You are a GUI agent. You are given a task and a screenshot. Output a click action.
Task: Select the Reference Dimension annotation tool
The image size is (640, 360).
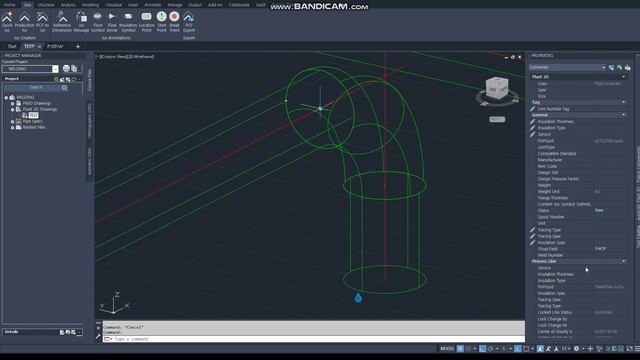click(x=62, y=21)
